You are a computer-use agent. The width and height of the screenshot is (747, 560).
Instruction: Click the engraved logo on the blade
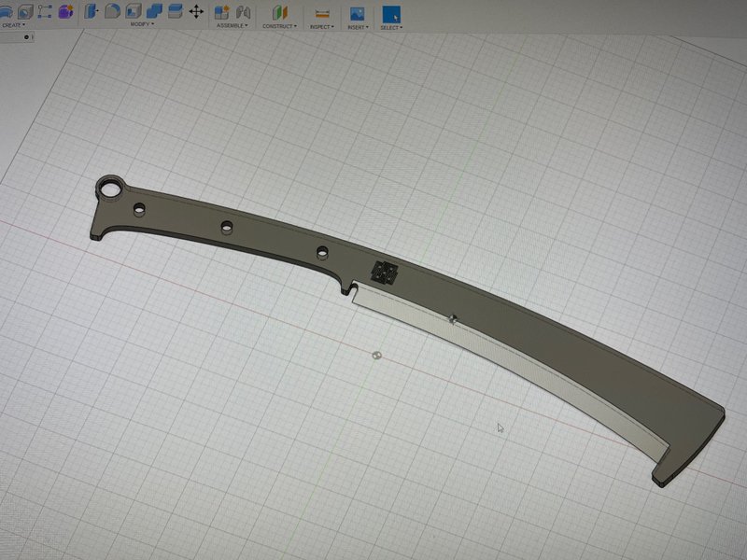point(384,273)
